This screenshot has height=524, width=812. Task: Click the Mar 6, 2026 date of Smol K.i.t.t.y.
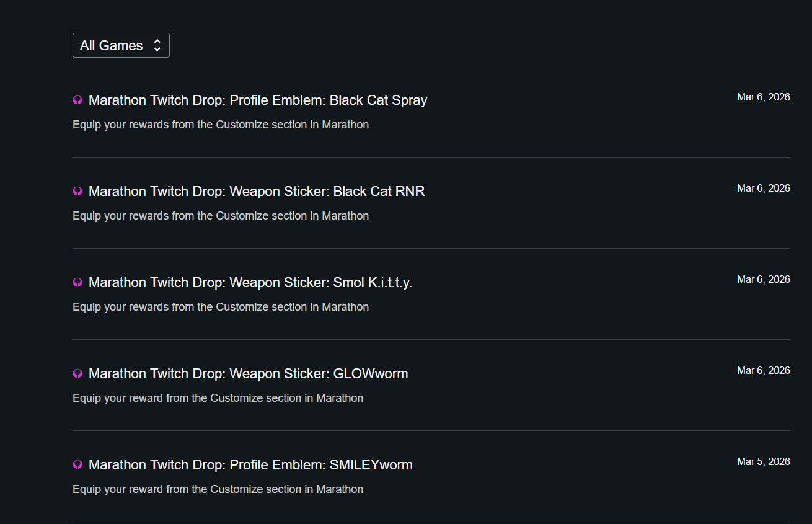coord(763,279)
